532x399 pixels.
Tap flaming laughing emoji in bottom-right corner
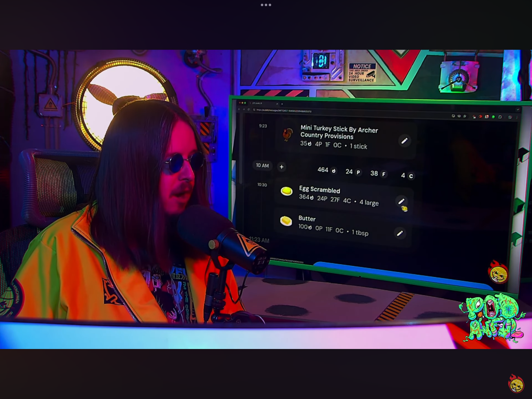(x=516, y=385)
